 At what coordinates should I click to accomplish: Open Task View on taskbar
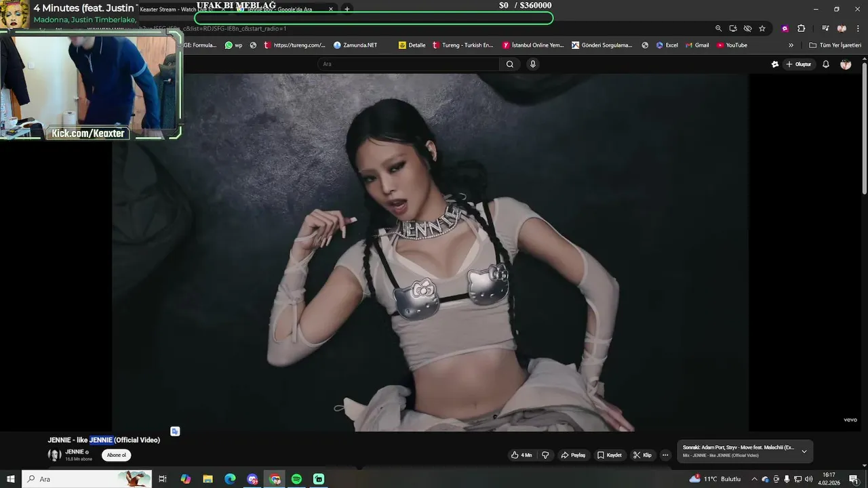point(163,479)
